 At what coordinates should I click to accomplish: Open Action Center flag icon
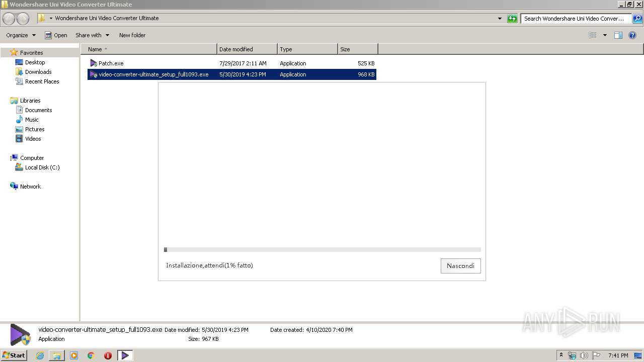(596, 355)
